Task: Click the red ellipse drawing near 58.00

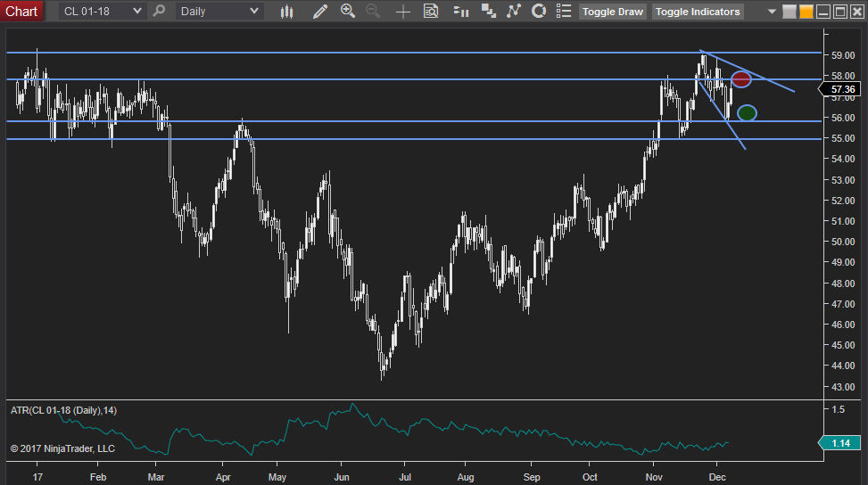Action: coord(741,79)
